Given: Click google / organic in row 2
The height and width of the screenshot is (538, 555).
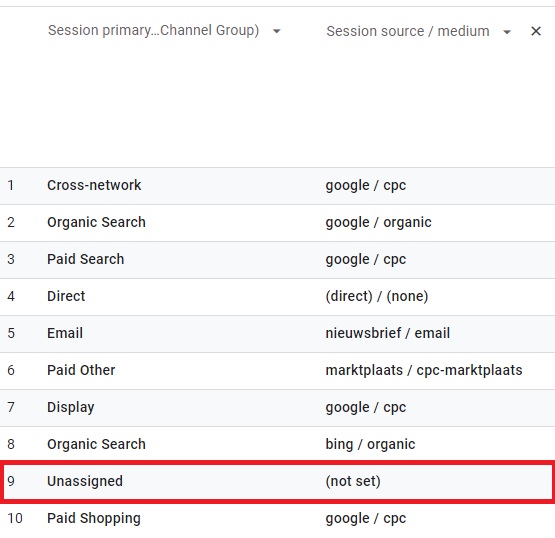Looking at the screenshot, I should pyautogui.click(x=378, y=223).
